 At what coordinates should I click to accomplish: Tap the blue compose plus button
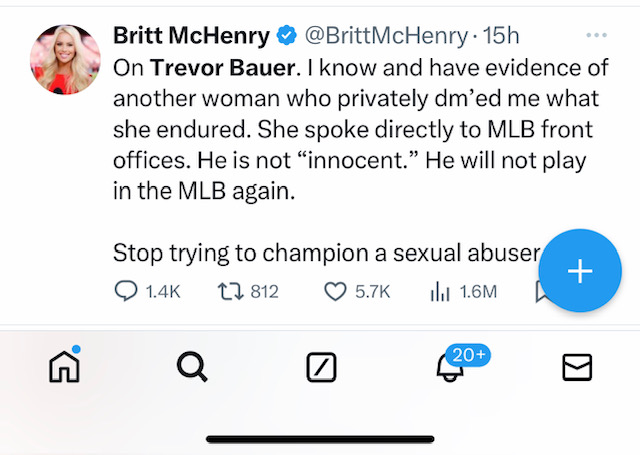coord(580,271)
